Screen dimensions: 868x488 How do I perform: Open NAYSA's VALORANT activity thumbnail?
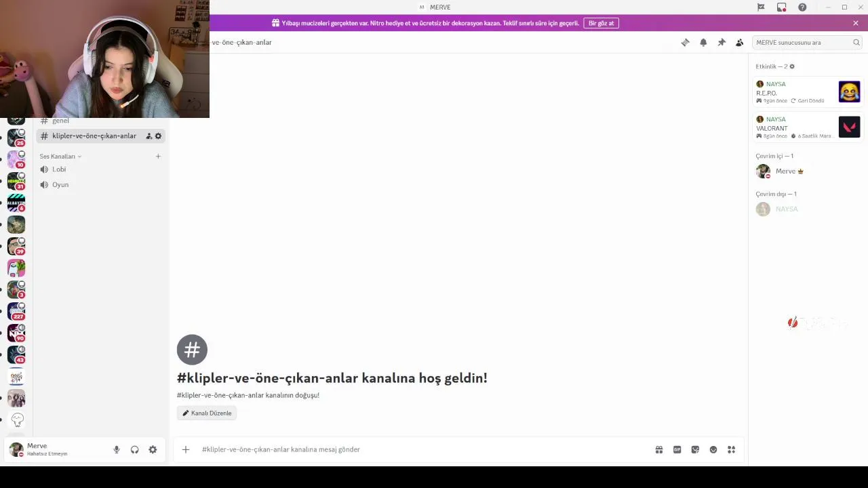[x=849, y=127]
